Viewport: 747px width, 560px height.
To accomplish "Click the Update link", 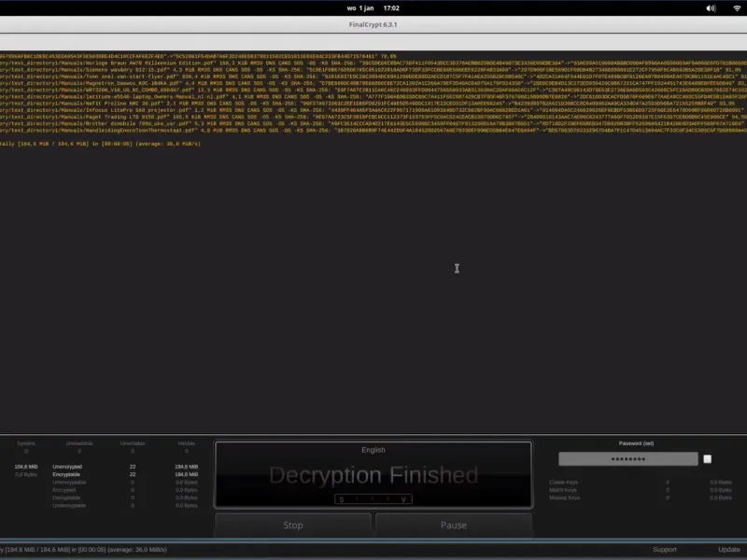I will click(x=729, y=550).
